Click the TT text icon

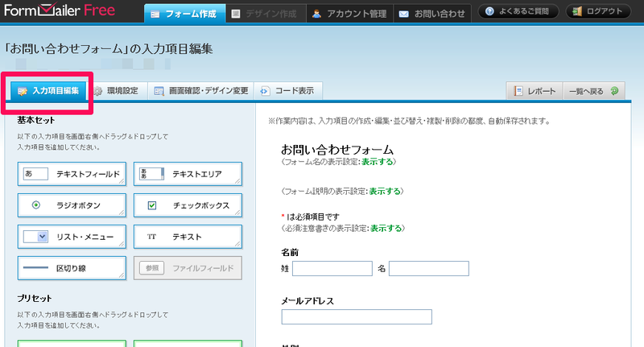151,237
